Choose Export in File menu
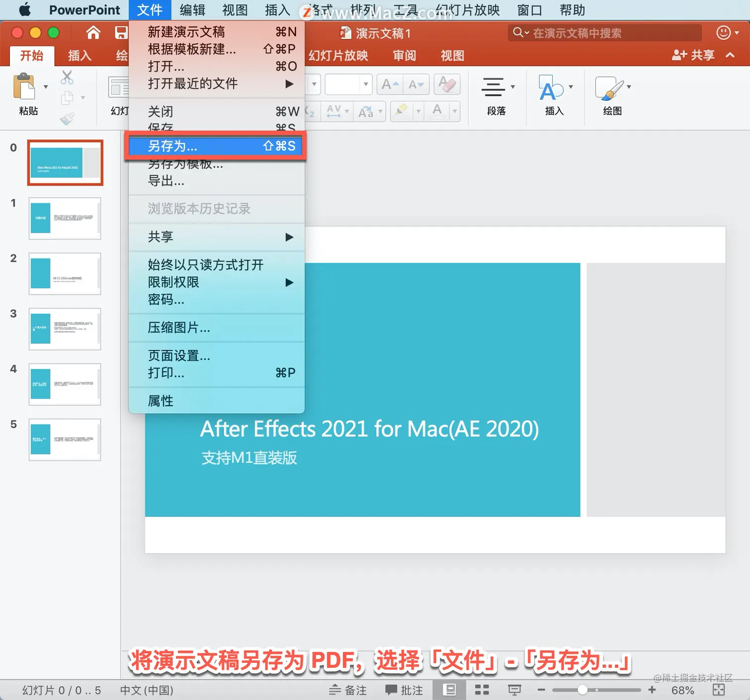 [217, 181]
